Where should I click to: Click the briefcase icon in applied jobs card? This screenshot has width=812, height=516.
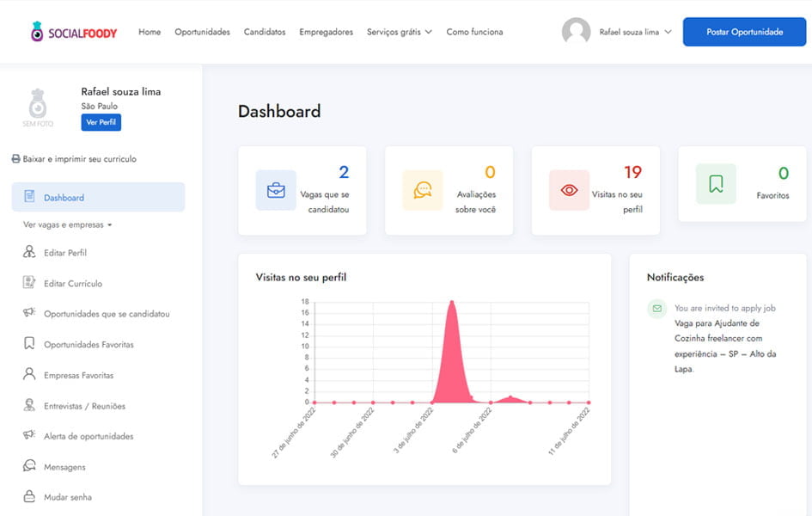pos(276,190)
